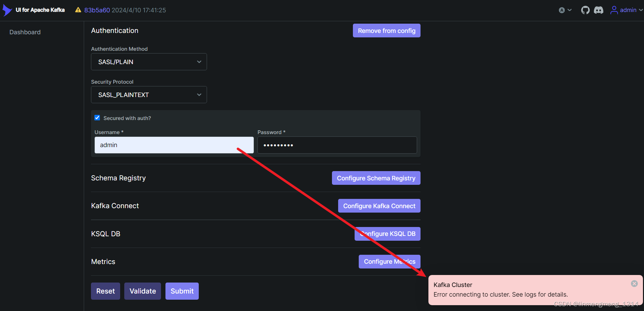Click the Validate button

point(142,291)
